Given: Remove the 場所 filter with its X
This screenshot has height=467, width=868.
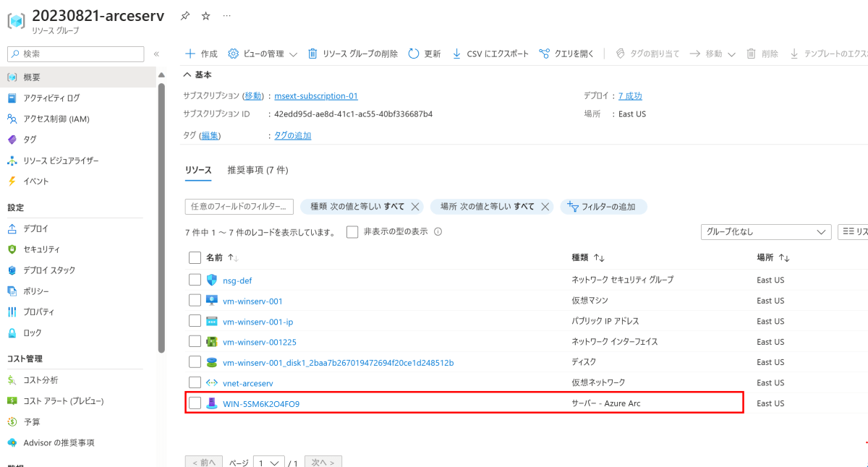Looking at the screenshot, I should coord(545,207).
